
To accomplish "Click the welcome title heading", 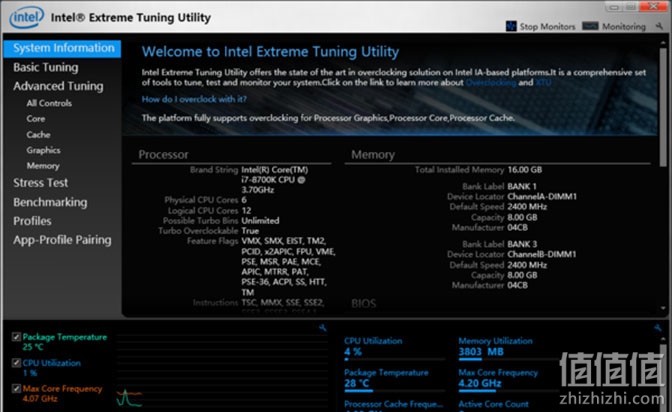I will tap(270, 52).
